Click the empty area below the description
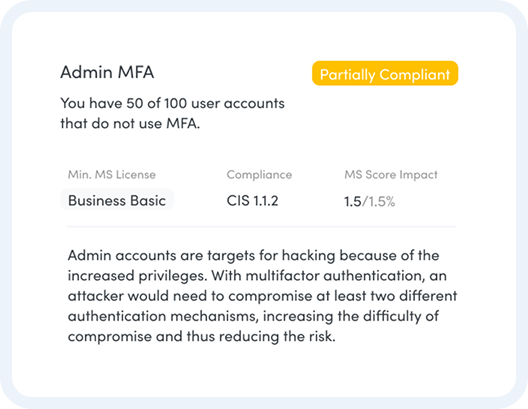This screenshot has height=409, width=528. coord(264,370)
